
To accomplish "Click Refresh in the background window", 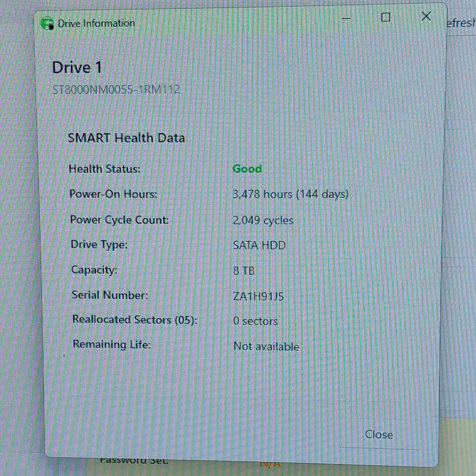I will click(x=461, y=23).
